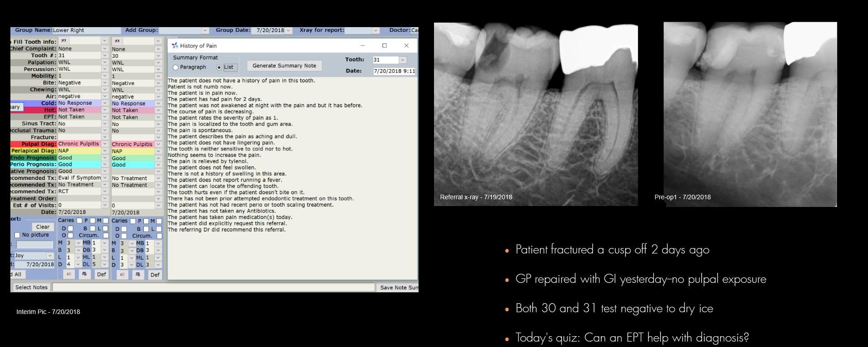Check the D caries surface for tooth 31
This screenshot has width=868, height=347.
point(71,229)
